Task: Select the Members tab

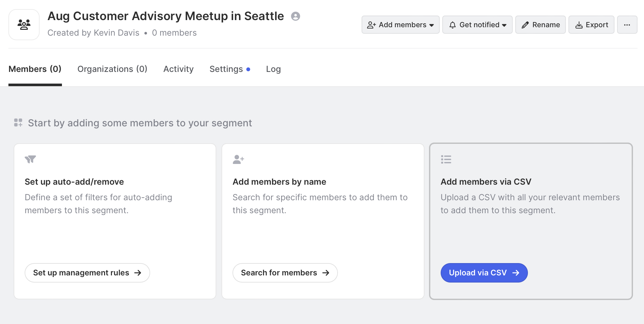Action: 35,69
